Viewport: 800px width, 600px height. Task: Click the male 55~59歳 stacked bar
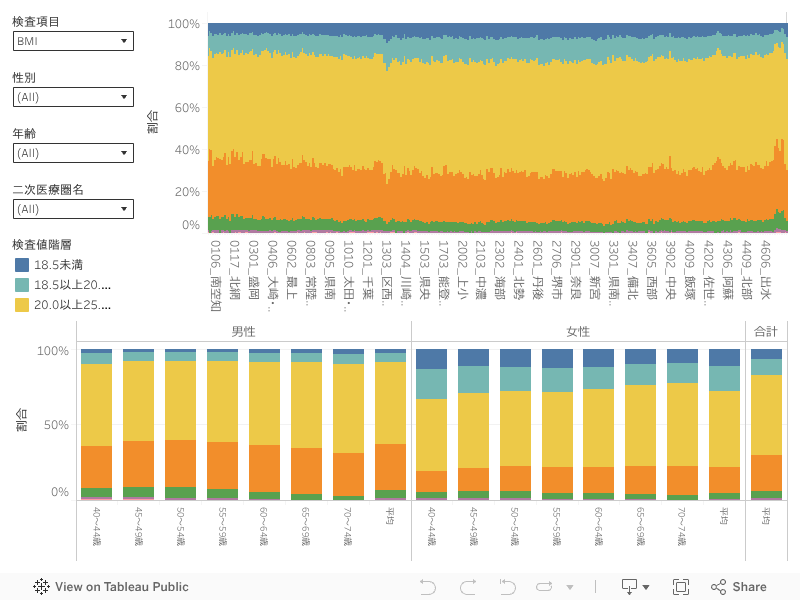pos(222,424)
